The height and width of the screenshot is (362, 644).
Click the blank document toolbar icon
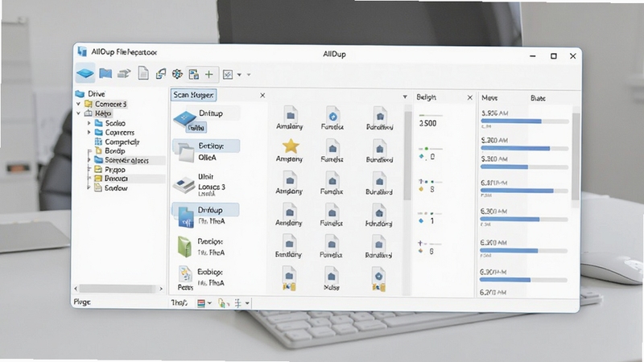click(x=143, y=73)
